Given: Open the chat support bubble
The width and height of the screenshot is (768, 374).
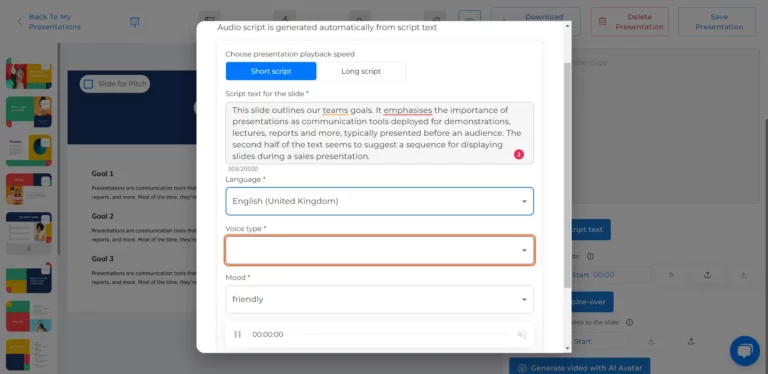Looking at the screenshot, I should 744,351.
